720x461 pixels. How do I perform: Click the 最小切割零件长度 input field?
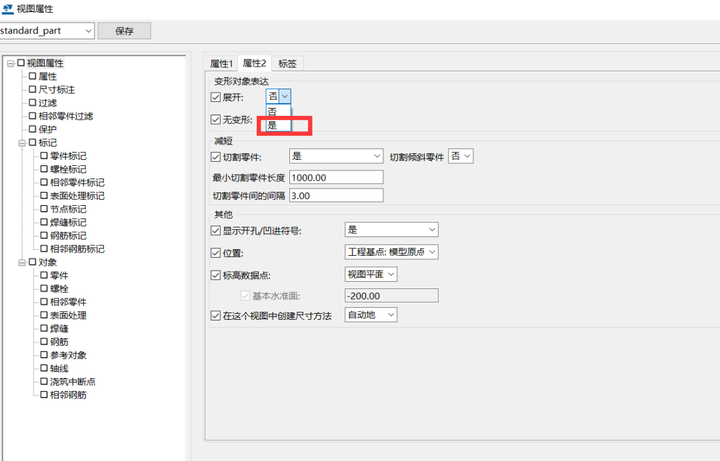(x=336, y=178)
